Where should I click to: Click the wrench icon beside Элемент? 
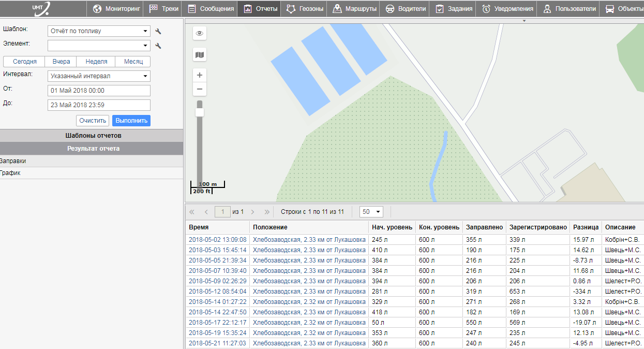pos(158,46)
